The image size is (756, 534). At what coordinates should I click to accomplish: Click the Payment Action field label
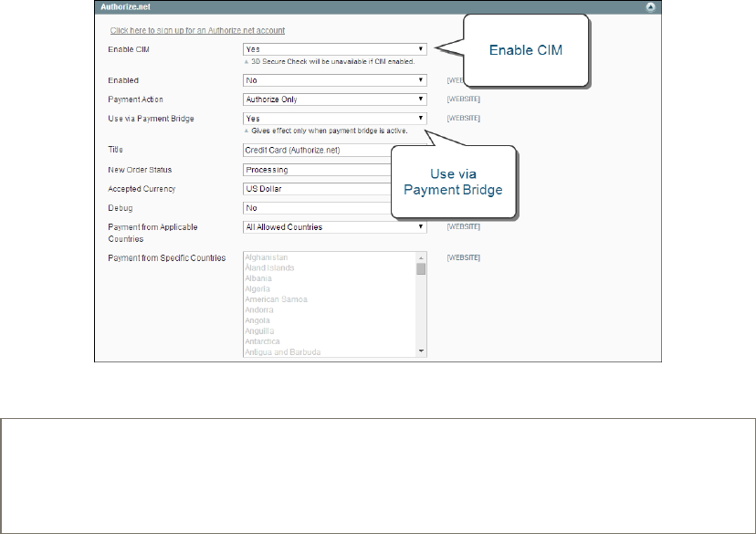[135, 99]
